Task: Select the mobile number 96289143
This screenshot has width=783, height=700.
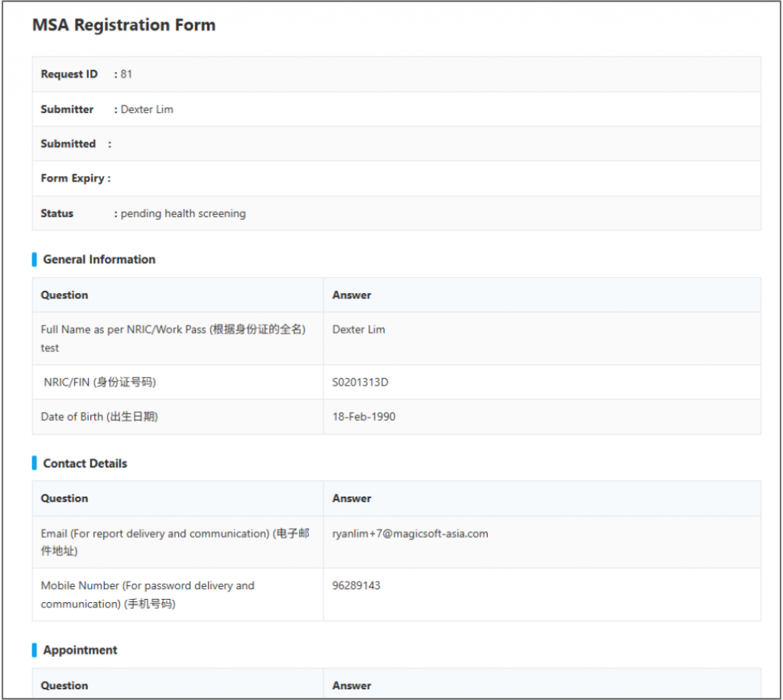Action: [x=356, y=585]
